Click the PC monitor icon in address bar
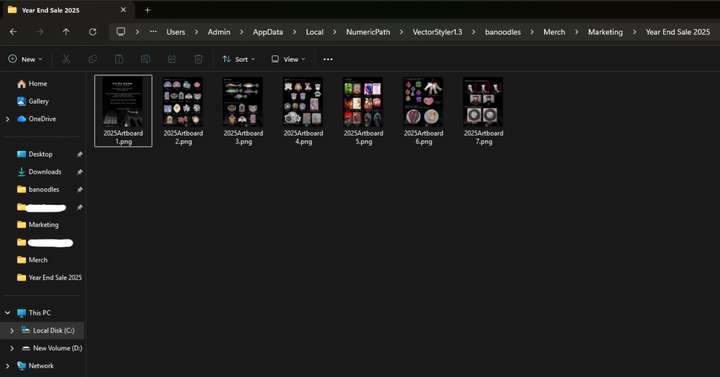 121,32
